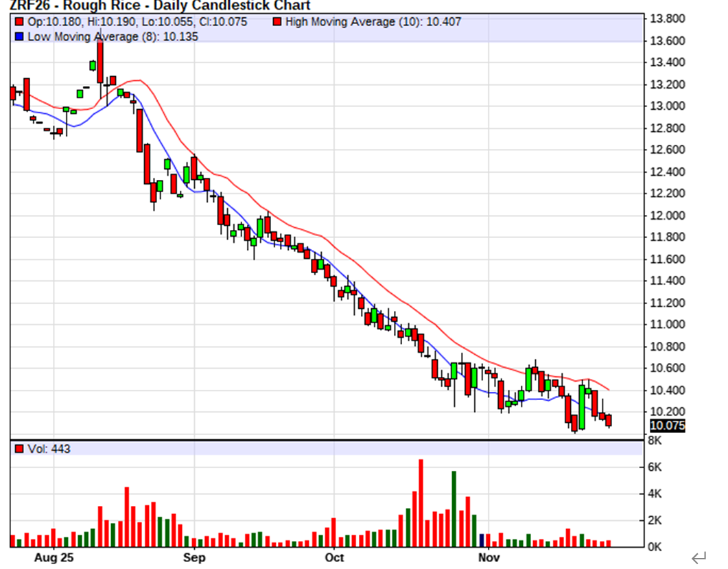Click the return arrow symbol at bottom right
Image resolution: width=728 pixels, height=569 pixels.
[698, 556]
